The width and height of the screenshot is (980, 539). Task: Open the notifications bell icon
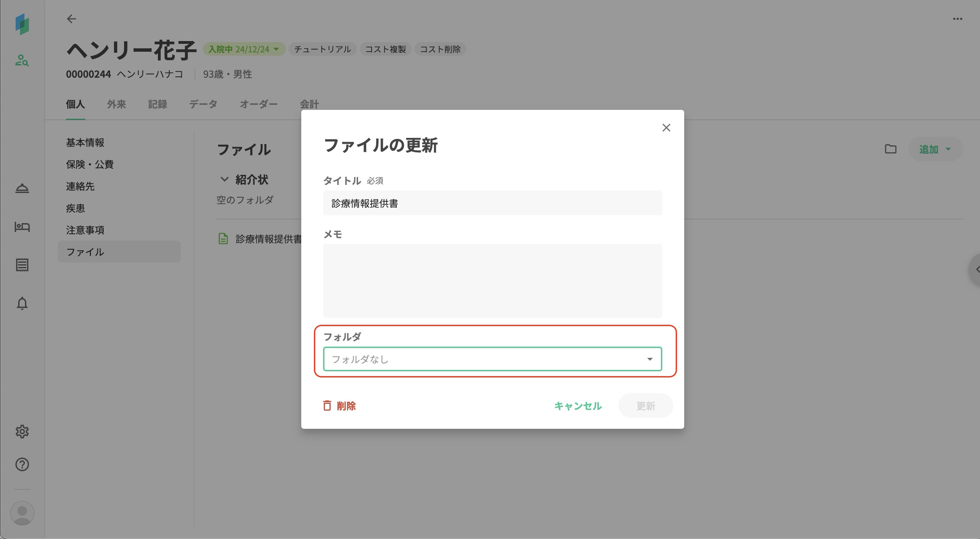point(22,303)
